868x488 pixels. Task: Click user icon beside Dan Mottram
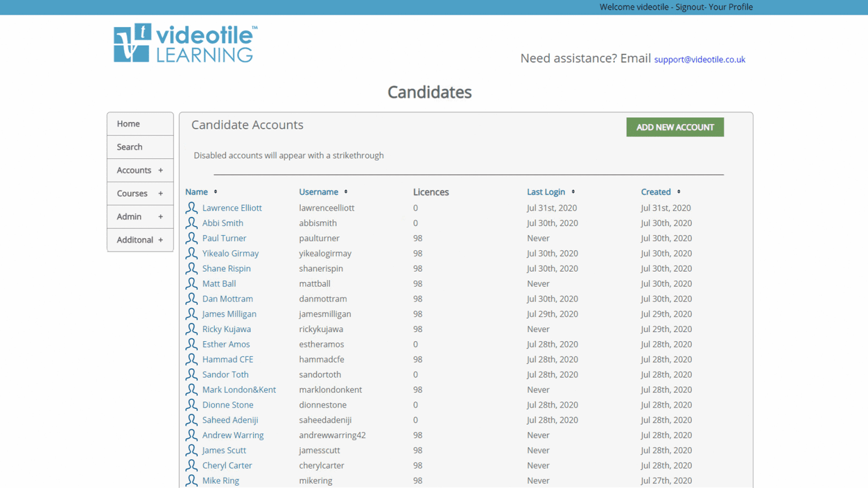pos(192,299)
